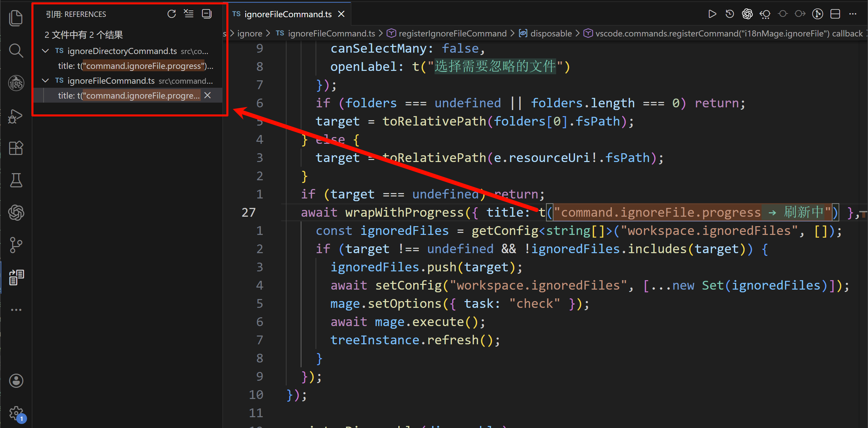
Task: Open additional views ellipsis in sidebar
Action: 16,310
